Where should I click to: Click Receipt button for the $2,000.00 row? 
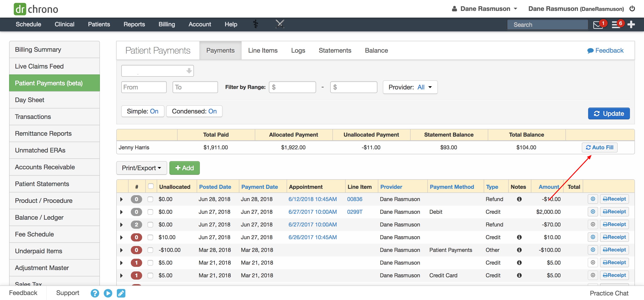tap(614, 211)
